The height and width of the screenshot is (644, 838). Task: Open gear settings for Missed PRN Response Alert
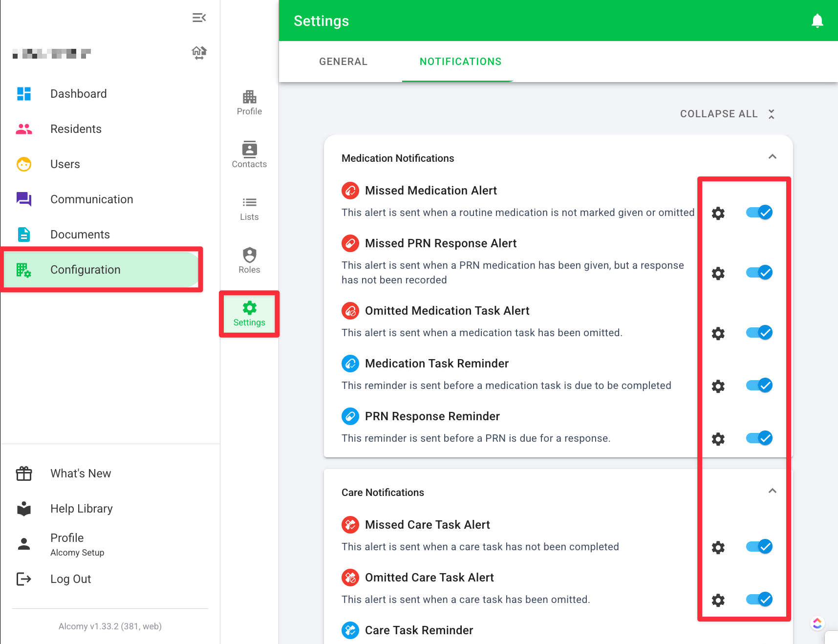718,274
